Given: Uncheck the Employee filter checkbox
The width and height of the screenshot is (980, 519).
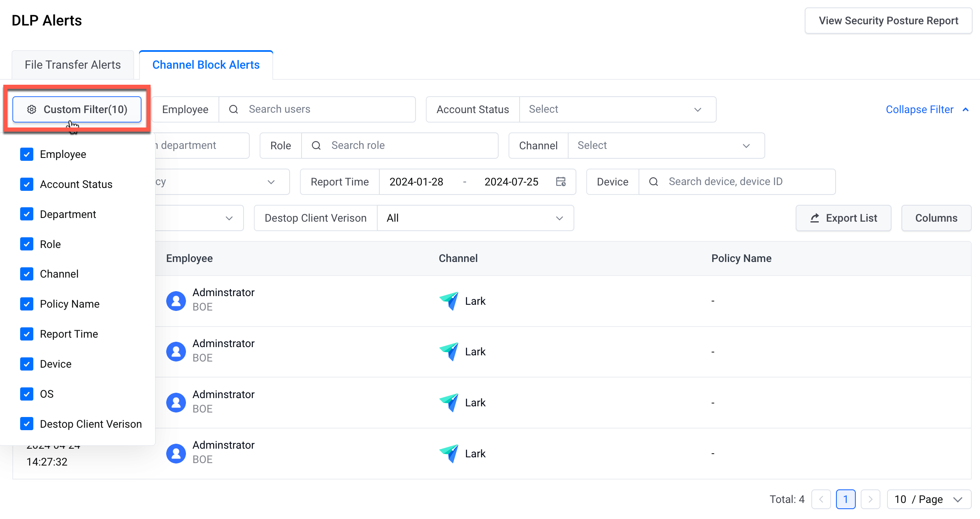Looking at the screenshot, I should (x=27, y=154).
